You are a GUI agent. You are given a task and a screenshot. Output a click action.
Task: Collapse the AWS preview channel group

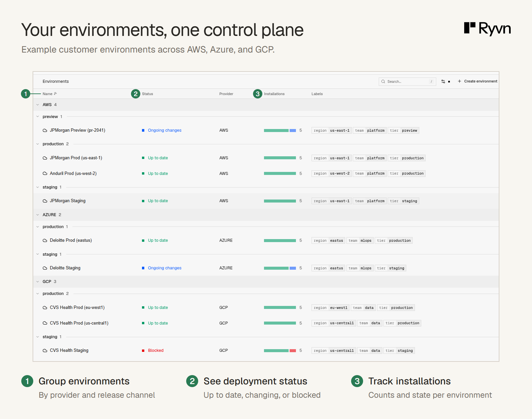[x=38, y=117]
